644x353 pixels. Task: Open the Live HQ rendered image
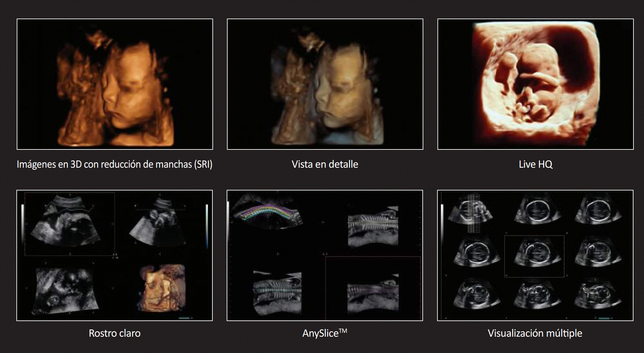pyautogui.click(x=535, y=84)
